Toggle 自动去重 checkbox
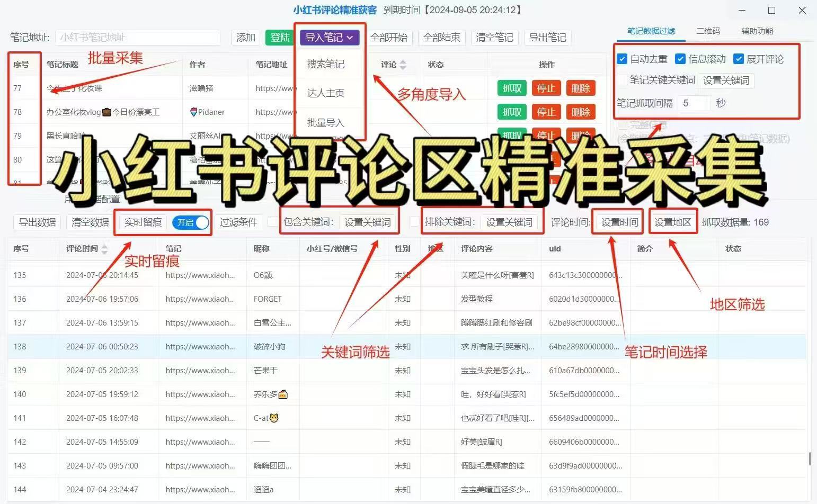Screen dimensions: 817x504 pos(623,59)
